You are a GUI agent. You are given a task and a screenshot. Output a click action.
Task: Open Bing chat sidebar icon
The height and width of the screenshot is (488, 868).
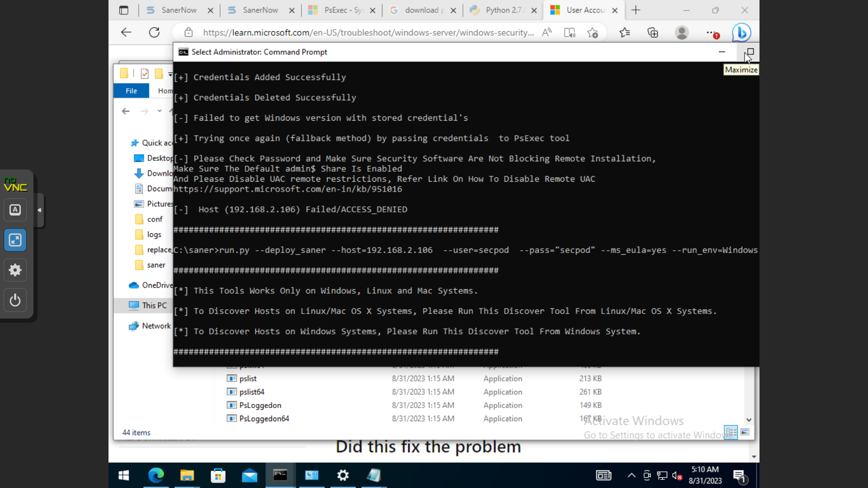(x=741, y=33)
